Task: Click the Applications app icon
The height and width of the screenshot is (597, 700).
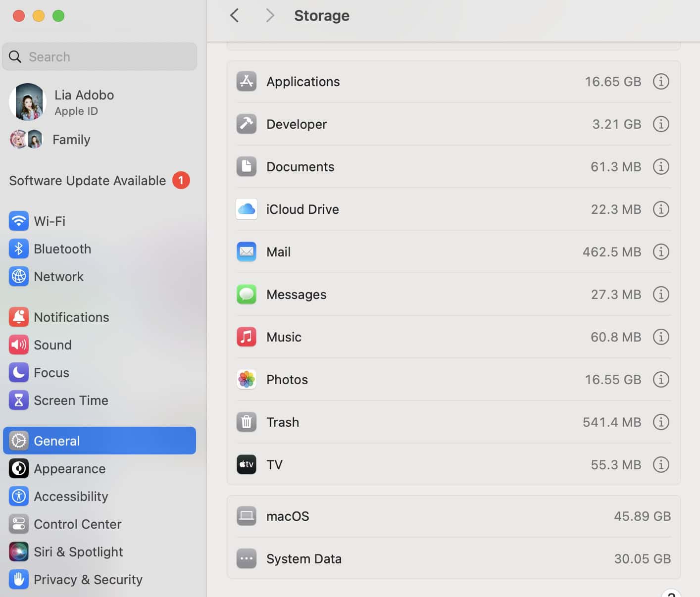Action: 247,82
